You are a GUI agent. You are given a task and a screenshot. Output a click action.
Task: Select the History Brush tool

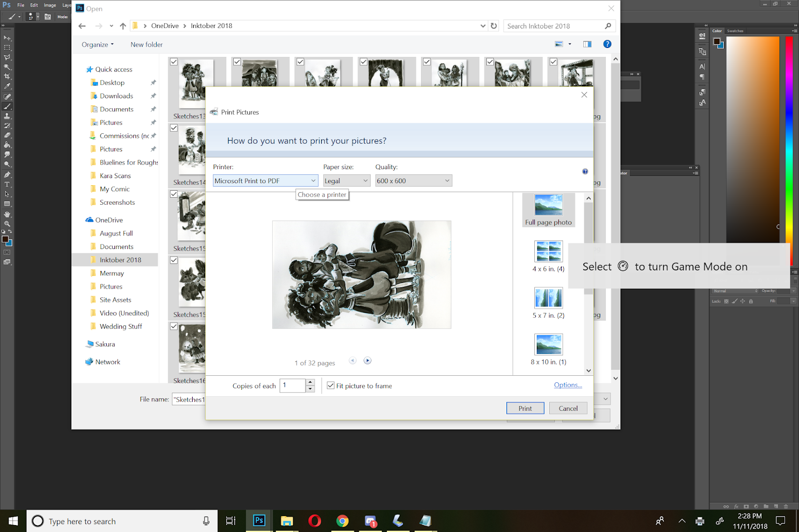pos(7,126)
